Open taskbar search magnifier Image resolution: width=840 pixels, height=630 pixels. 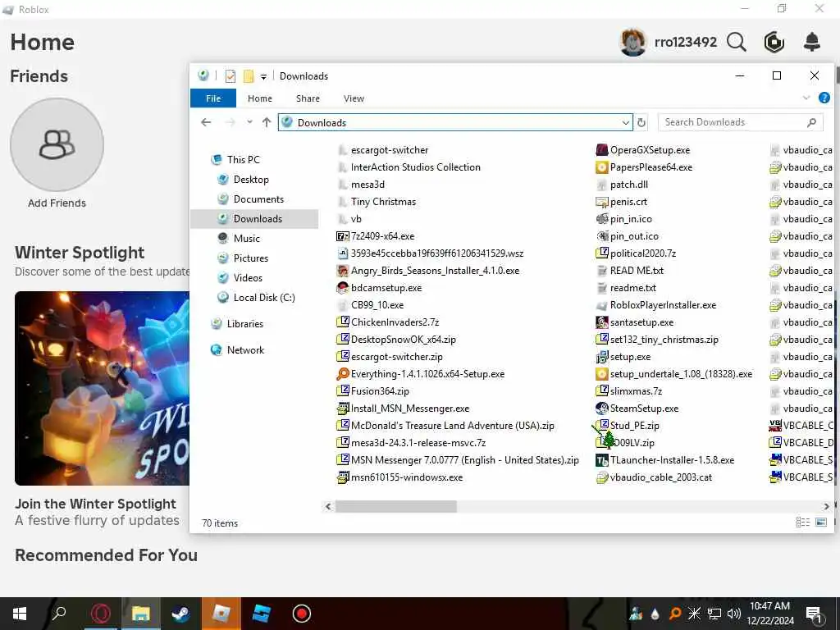pyautogui.click(x=59, y=614)
